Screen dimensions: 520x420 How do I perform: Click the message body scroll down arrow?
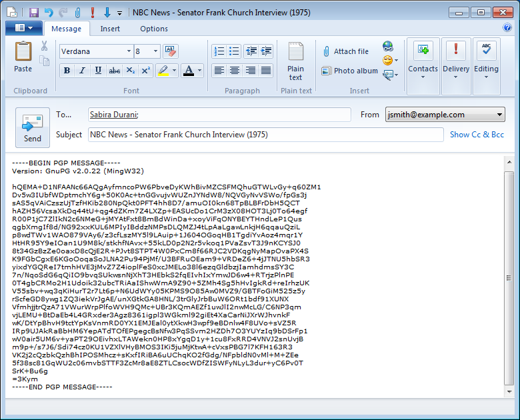coord(509,392)
